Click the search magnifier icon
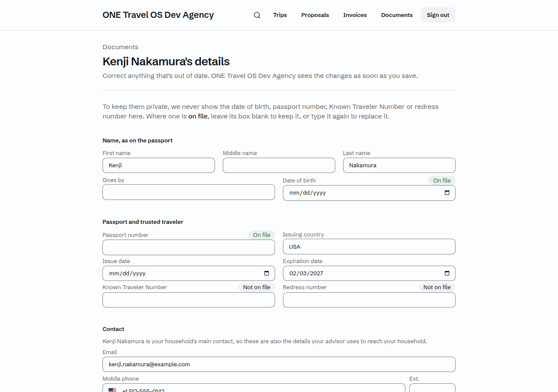 [257, 15]
